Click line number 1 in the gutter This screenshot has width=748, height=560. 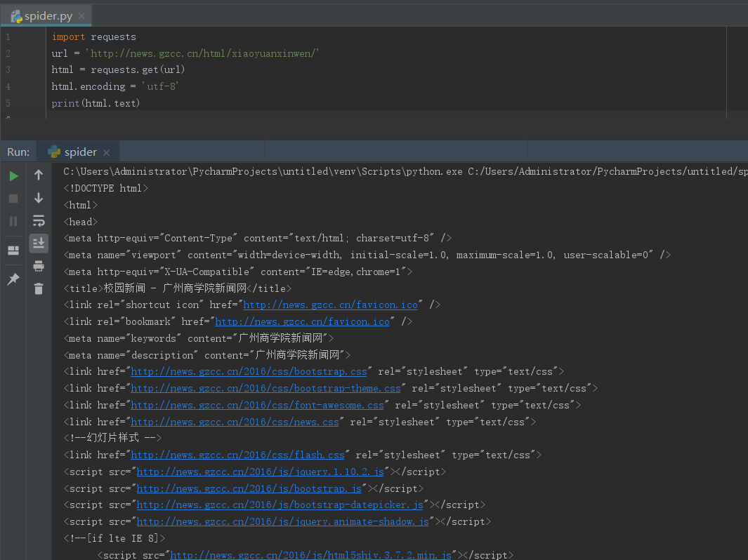coord(8,36)
